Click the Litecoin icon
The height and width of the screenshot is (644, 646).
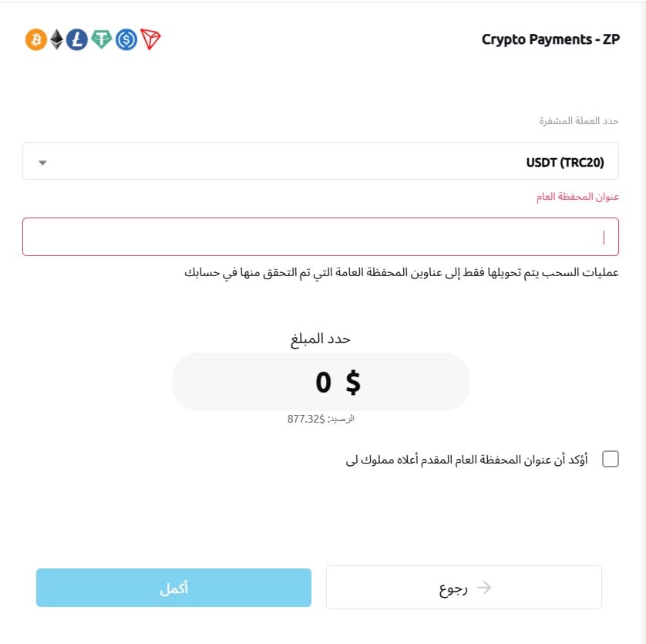76,39
